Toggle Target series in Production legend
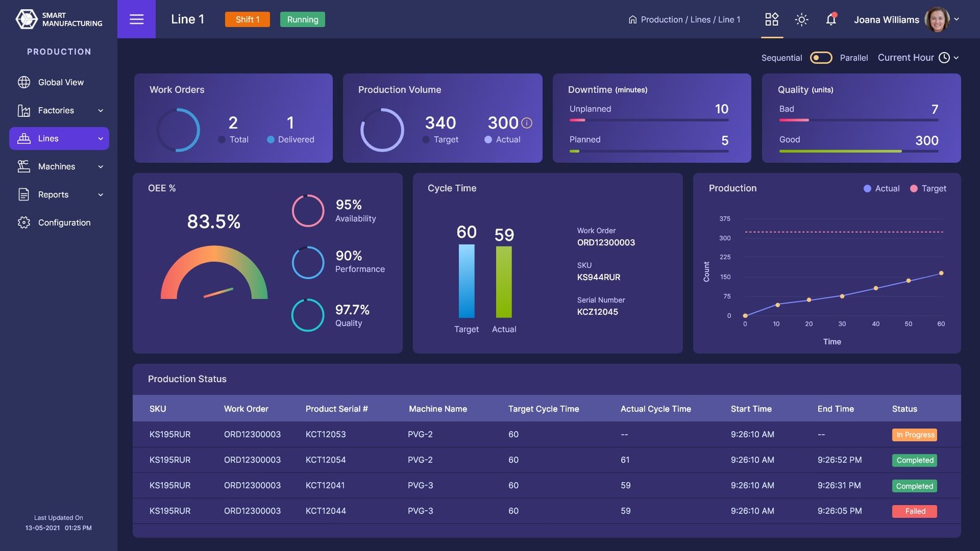 click(x=928, y=189)
